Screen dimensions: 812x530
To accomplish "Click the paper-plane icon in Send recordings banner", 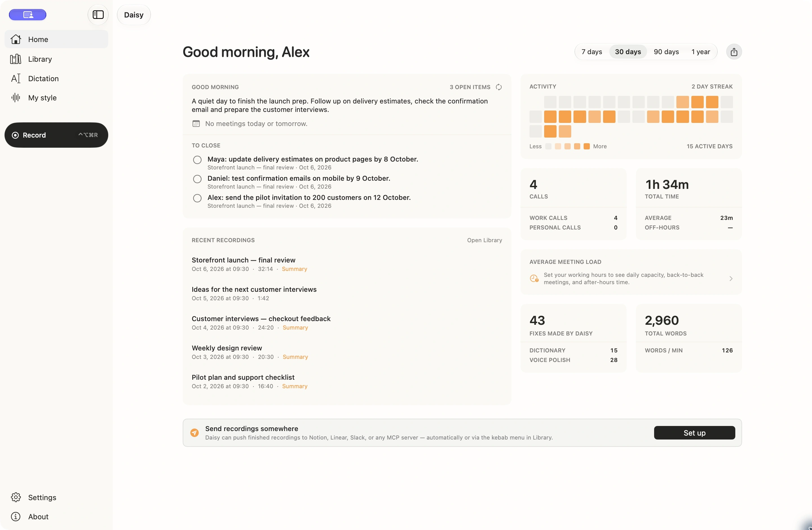I will (x=195, y=432).
